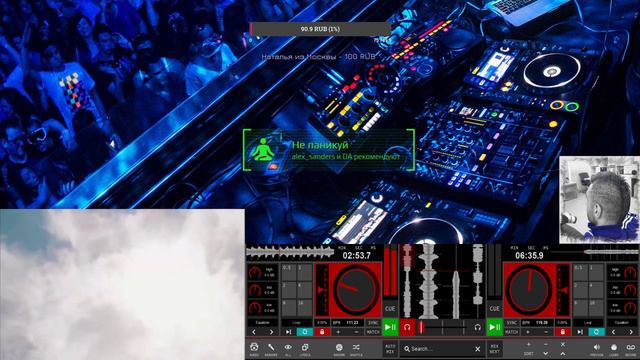Image resolution: width=640 pixels, height=360 pixels.
Task: Select the karaoke microphone icon
Action: [271, 347]
